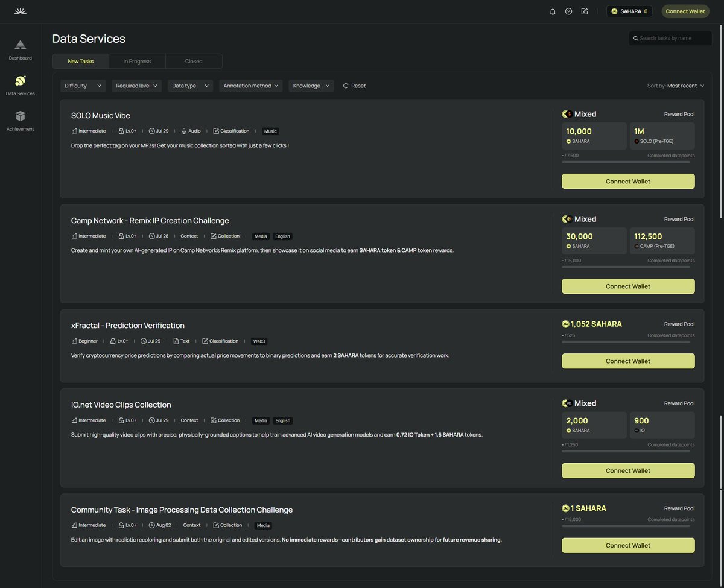Image resolution: width=724 pixels, height=588 pixels.
Task: Click the Collection pencil icon in Camp Network row
Action: coord(213,236)
